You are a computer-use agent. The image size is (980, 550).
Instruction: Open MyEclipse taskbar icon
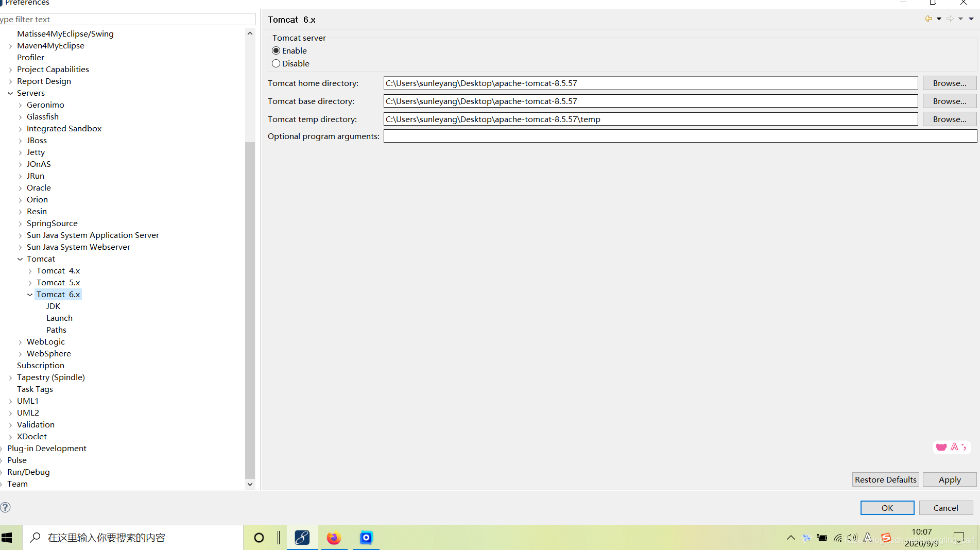[302, 538]
